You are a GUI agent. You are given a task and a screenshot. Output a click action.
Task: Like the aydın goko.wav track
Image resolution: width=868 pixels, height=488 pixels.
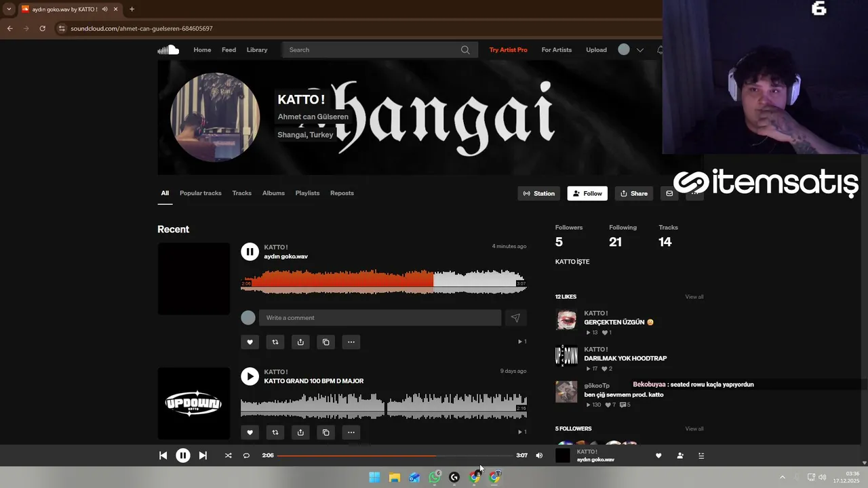pyautogui.click(x=250, y=342)
